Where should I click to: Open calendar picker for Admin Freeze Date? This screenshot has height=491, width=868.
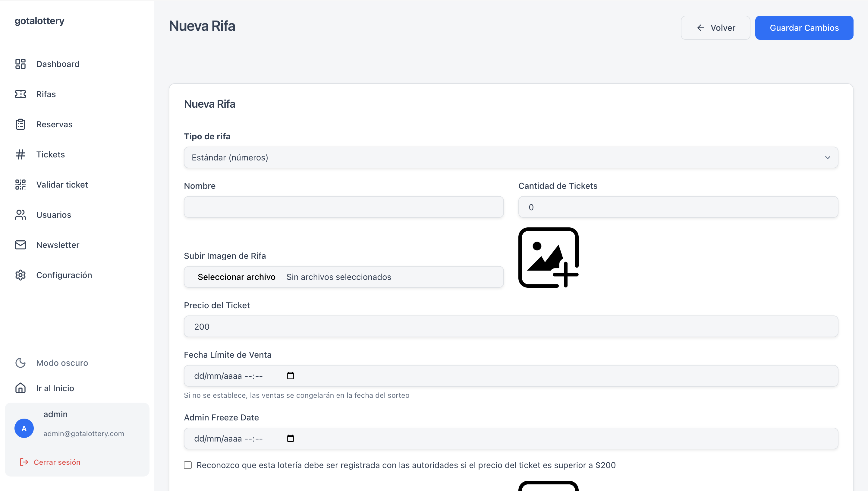tap(291, 439)
